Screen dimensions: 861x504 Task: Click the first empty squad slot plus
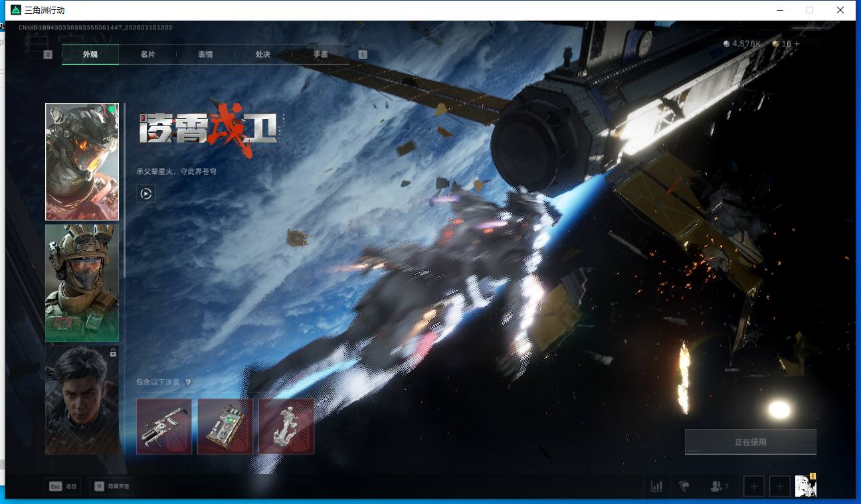754,487
